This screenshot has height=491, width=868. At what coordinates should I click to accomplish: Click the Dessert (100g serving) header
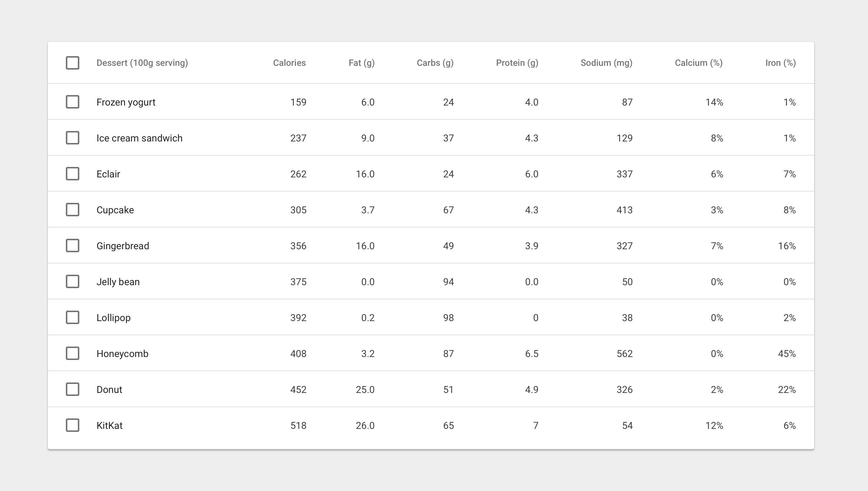click(143, 63)
